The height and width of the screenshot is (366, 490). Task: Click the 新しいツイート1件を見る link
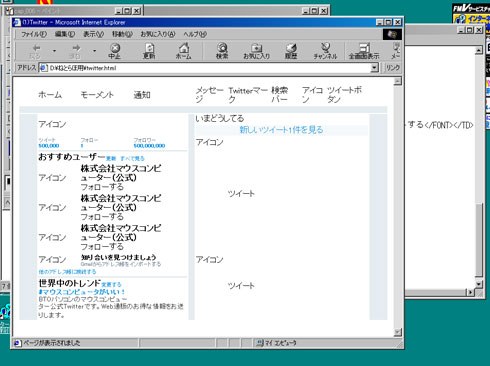(x=281, y=130)
